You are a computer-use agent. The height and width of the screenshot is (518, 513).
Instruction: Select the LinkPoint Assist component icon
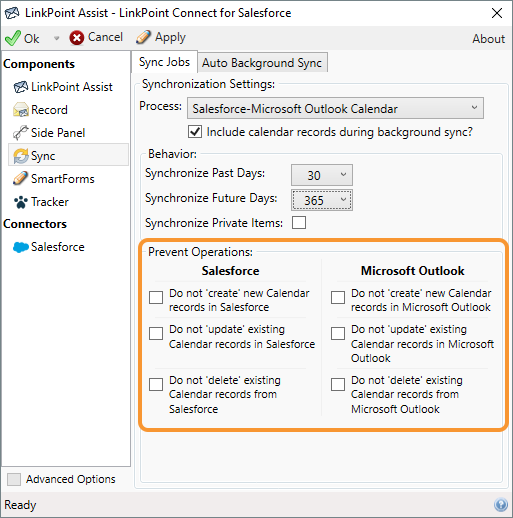click(21, 87)
